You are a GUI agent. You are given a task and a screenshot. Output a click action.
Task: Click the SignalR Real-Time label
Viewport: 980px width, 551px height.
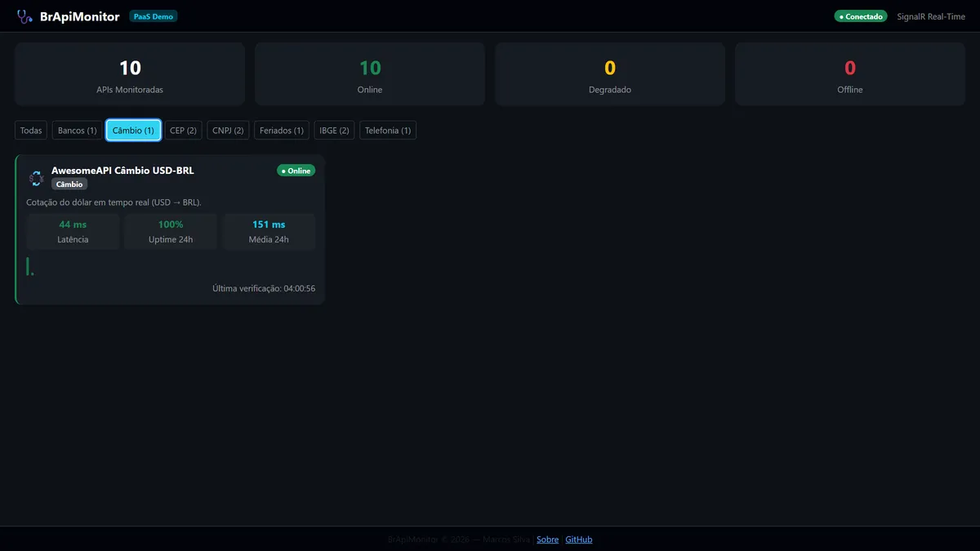(x=931, y=16)
